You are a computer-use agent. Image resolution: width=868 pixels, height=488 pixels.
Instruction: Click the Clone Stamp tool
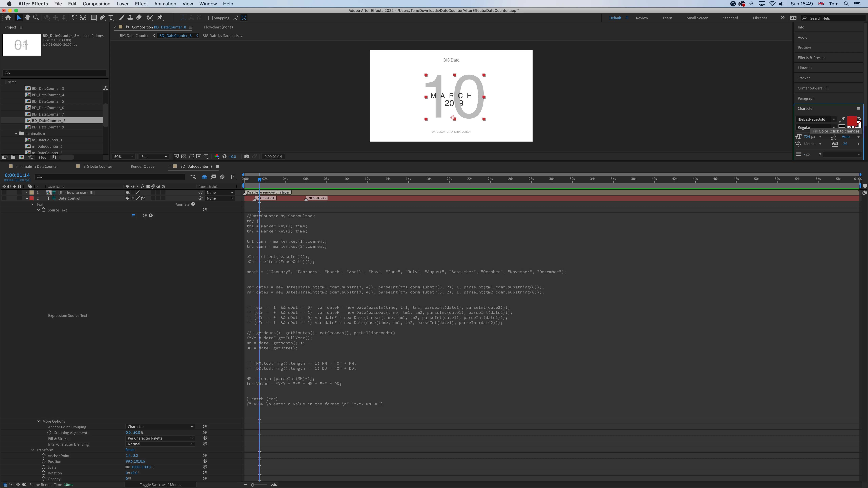[x=130, y=17]
